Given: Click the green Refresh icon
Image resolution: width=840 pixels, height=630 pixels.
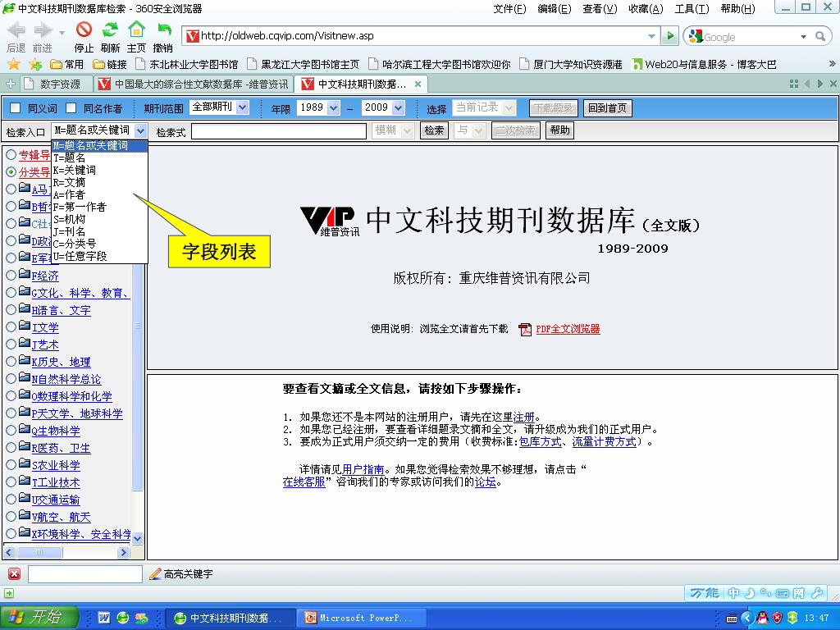Looking at the screenshot, I should (111, 30).
